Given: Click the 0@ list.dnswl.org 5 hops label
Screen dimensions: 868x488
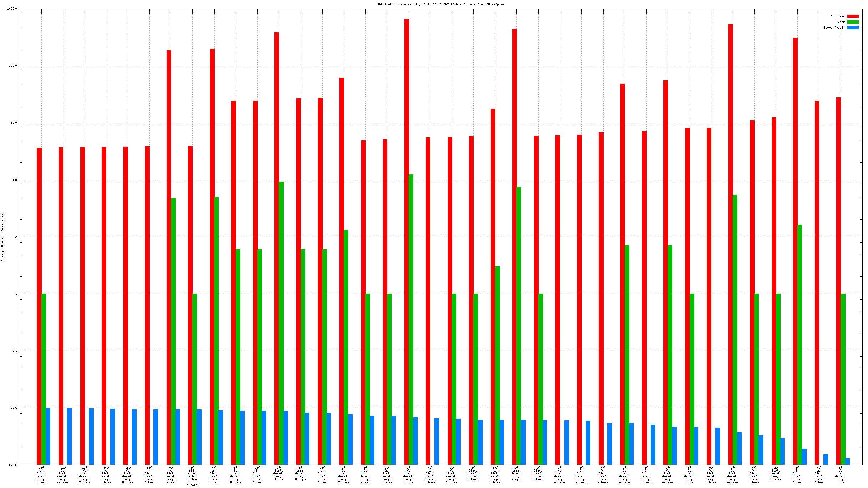Looking at the screenshot, I should coord(538,473).
